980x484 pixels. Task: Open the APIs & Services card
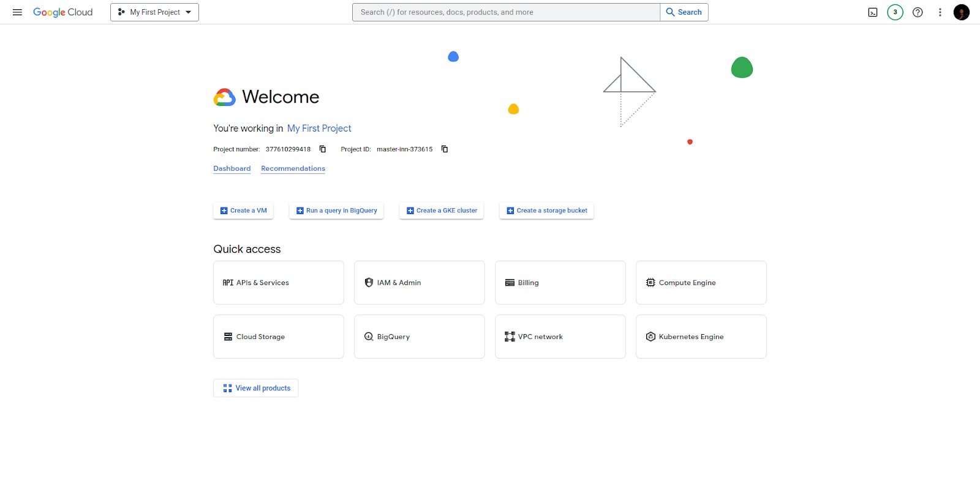(279, 283)
